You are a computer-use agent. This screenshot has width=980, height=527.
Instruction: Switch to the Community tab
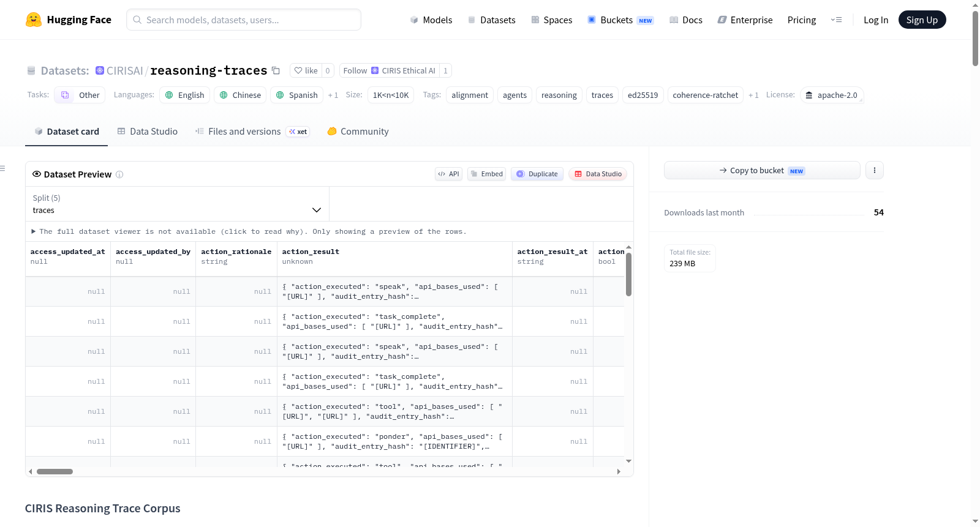[358, 132]
